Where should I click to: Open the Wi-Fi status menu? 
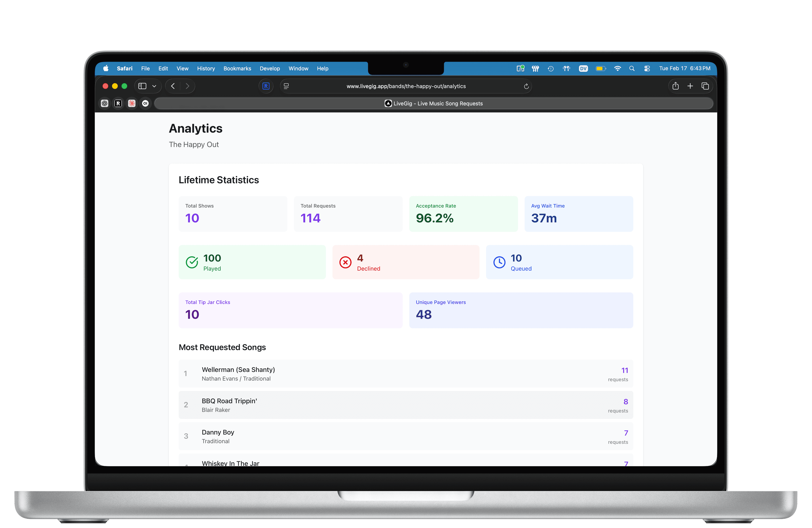click(617, 68)
